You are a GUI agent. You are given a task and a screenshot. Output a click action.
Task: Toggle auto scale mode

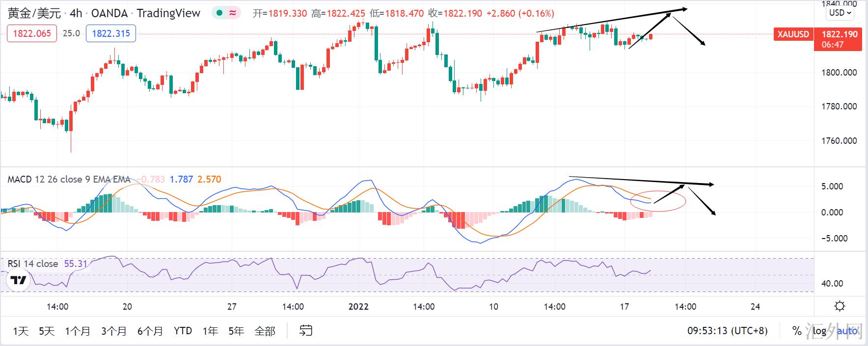(x=847, y=331)
